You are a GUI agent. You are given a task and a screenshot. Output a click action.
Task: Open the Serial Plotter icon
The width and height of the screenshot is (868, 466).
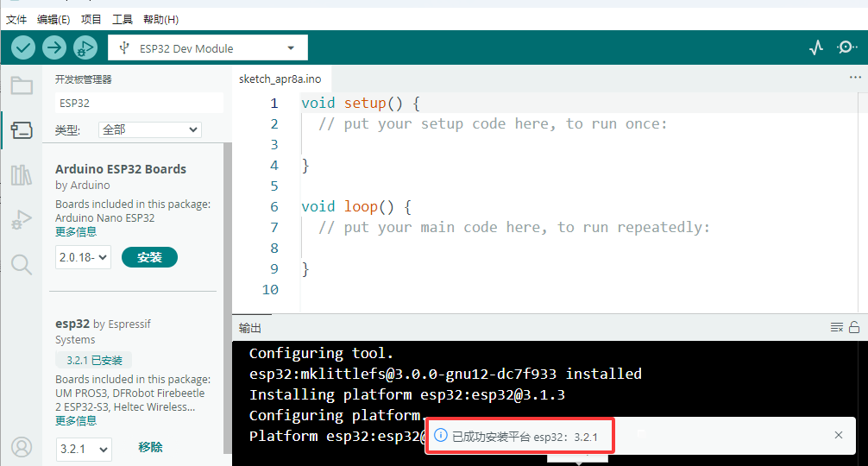[x=816, y=48]
